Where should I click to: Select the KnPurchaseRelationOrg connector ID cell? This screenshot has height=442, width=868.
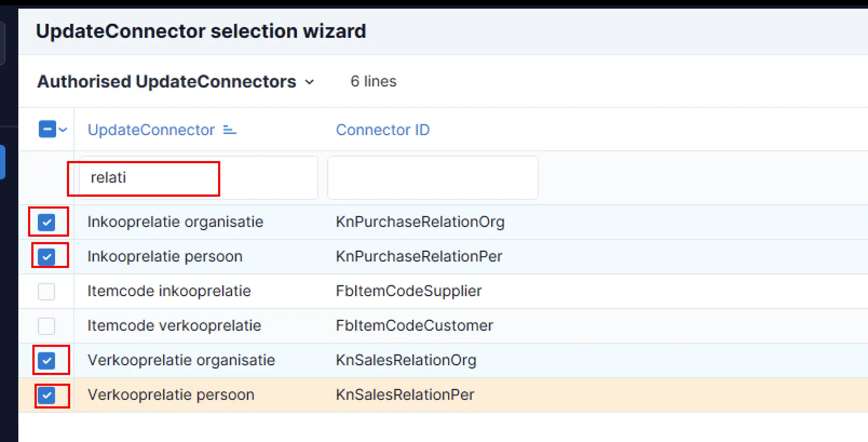tap(420, 222)
